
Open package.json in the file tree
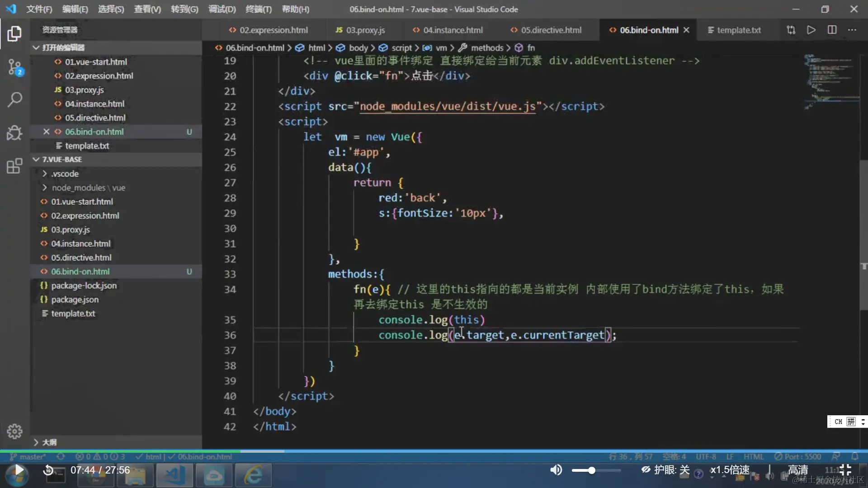[x=75, y=300]
